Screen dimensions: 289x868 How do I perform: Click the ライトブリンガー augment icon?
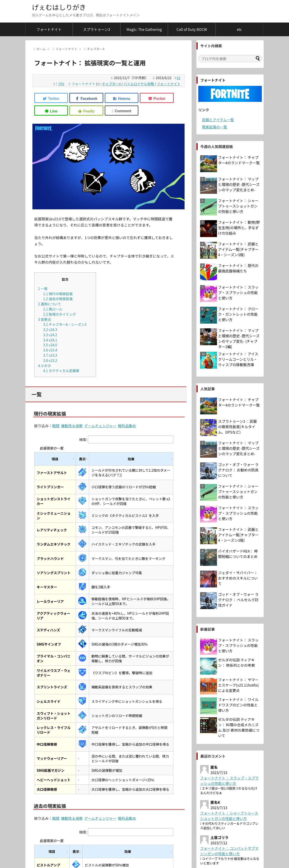click(x=82, y=487)
